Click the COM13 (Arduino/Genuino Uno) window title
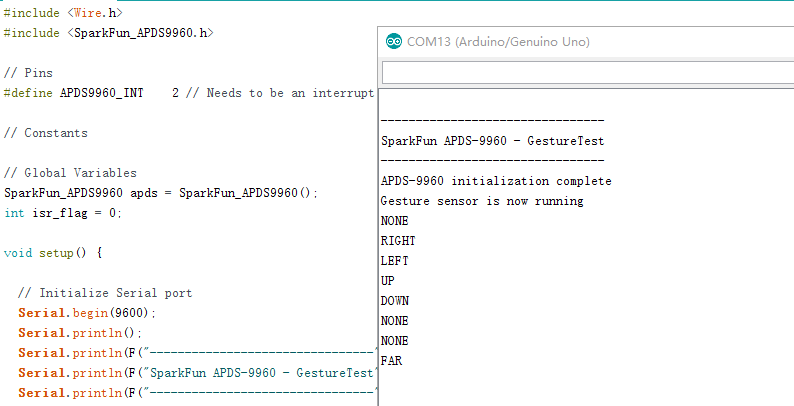Image resolution: width=794 pixels, height=406 pixels. click(498, 42)
